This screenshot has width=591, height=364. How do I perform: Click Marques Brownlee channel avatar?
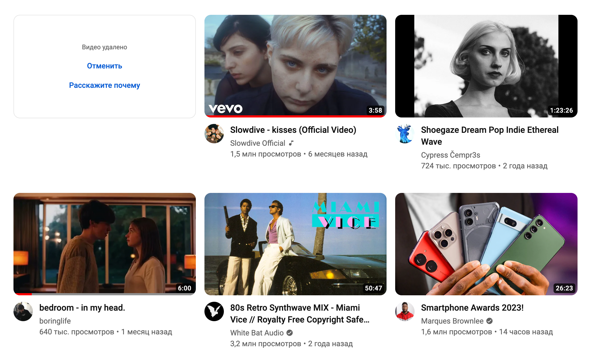point(405,311)
